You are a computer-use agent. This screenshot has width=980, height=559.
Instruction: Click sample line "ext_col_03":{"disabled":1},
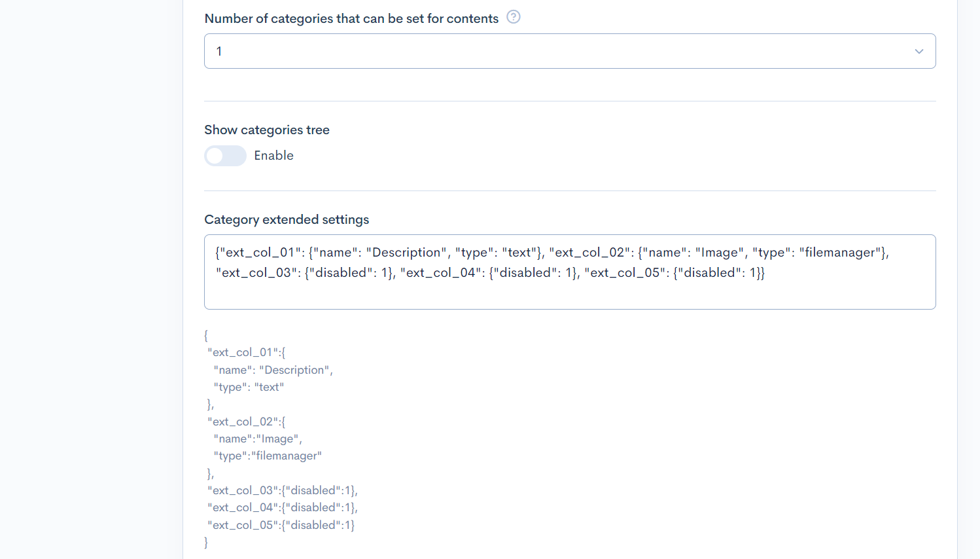point(283,491)
